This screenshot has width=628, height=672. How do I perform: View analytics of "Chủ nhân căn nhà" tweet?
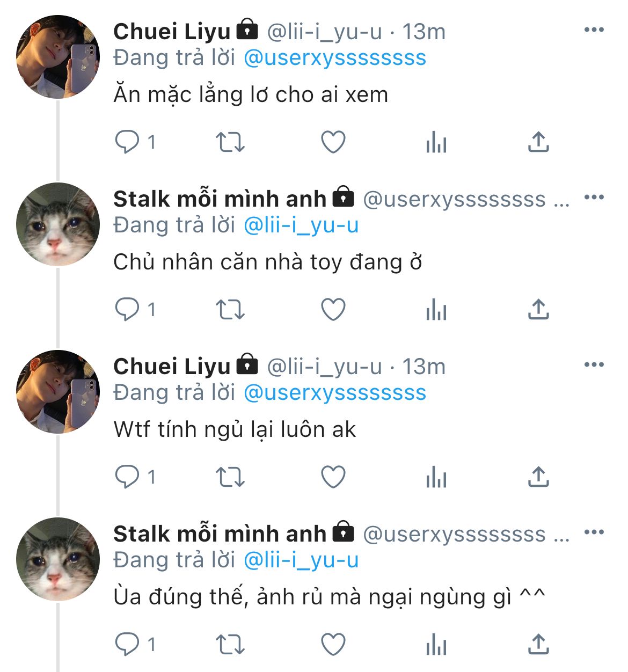click(436, 310)
